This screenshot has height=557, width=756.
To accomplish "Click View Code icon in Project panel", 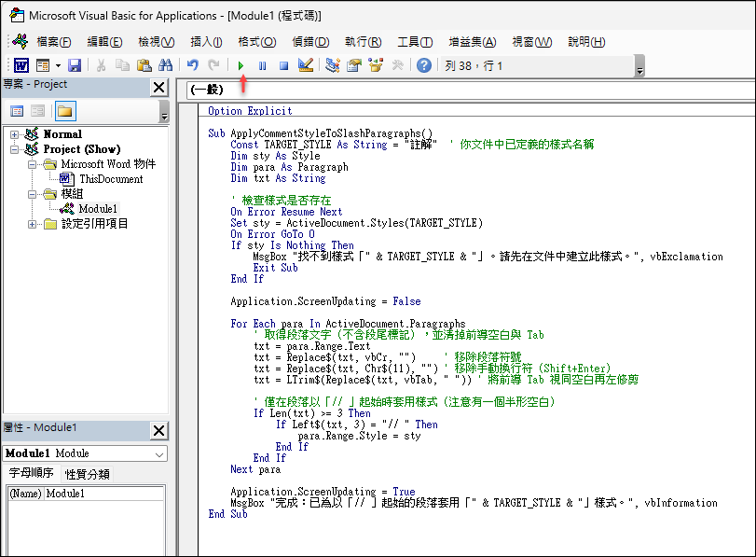I will (x=17, y=112).
